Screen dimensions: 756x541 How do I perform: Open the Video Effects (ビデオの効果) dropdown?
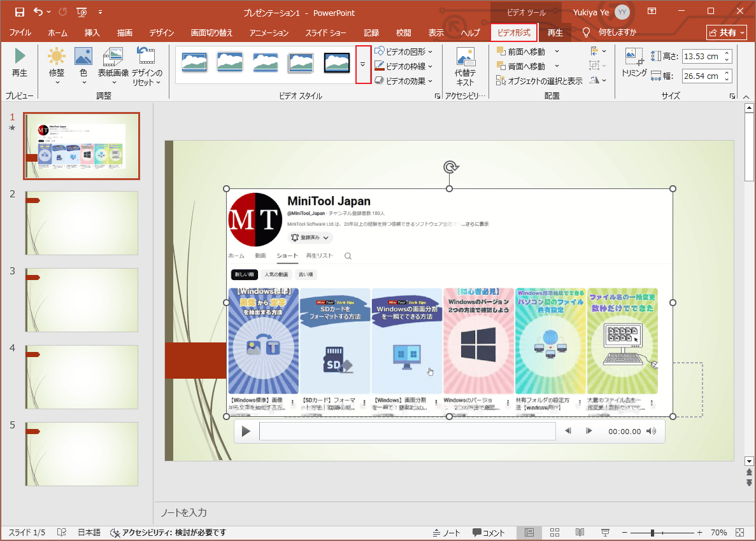tap(404, 81)
